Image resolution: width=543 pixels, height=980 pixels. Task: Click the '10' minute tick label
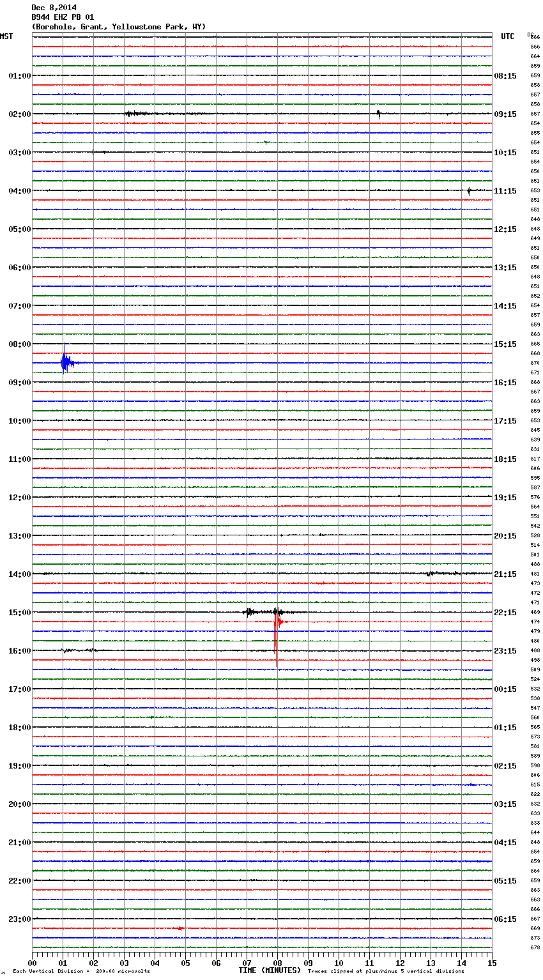pyautogui.click(x=339, y=963)
